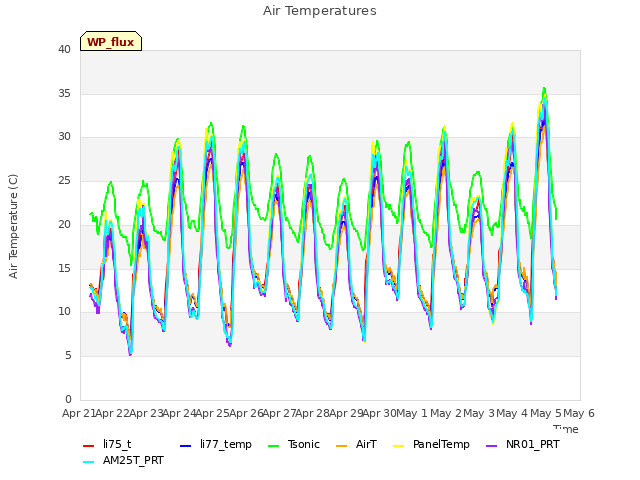Click the Apr 27 x-axis date label

tap(279, 413)
